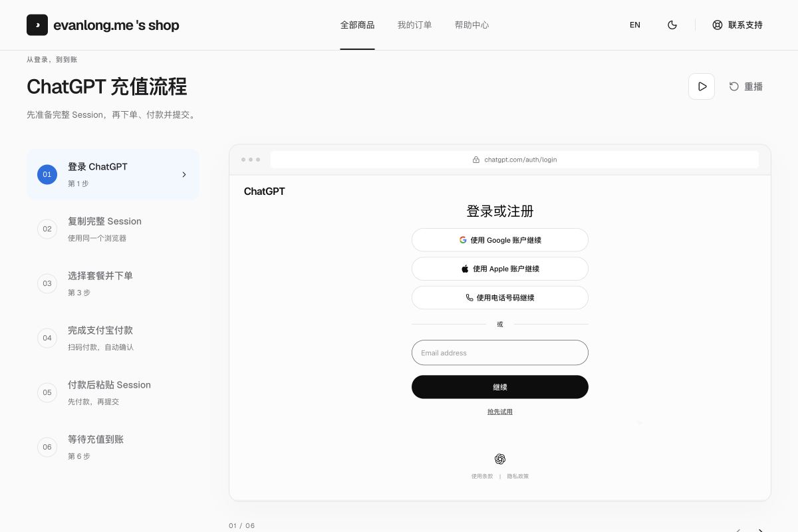
Task: Play the walkthrough with play button
Action: click(702, 86)
